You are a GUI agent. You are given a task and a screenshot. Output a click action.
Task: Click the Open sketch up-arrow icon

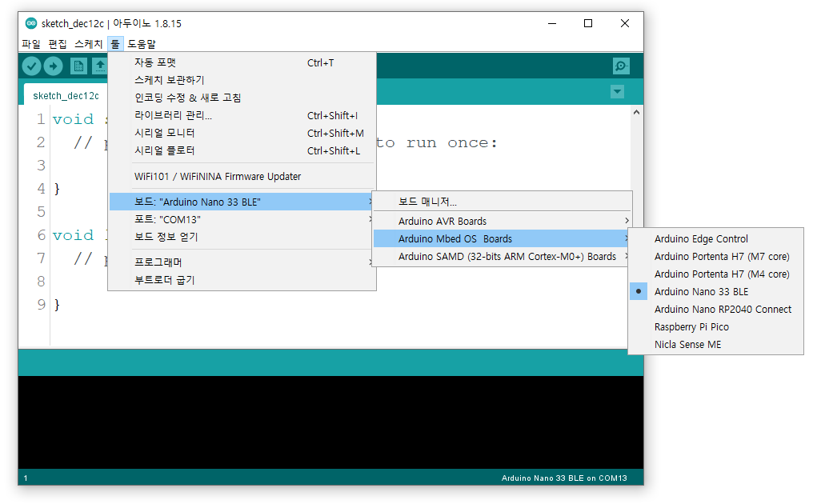[99, 66]
